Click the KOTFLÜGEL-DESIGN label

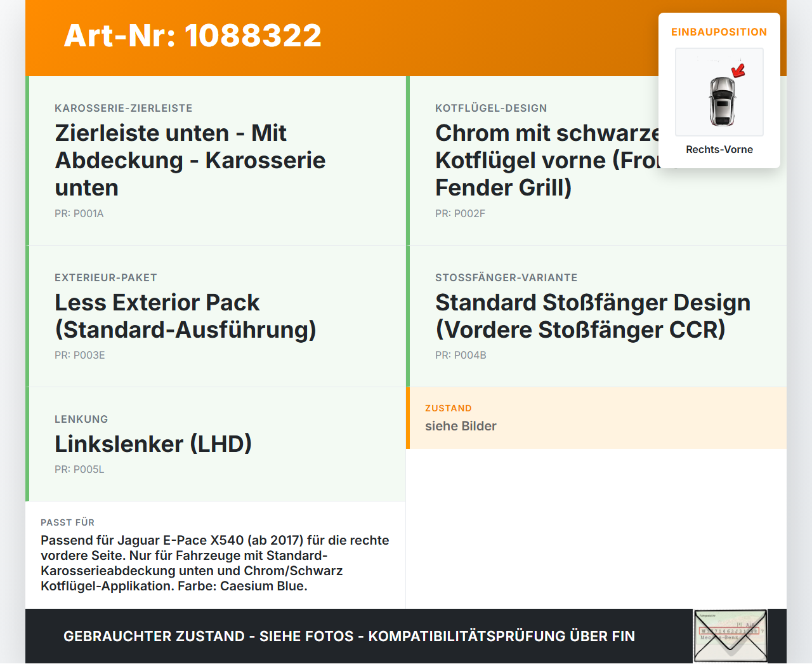point(491,108)
